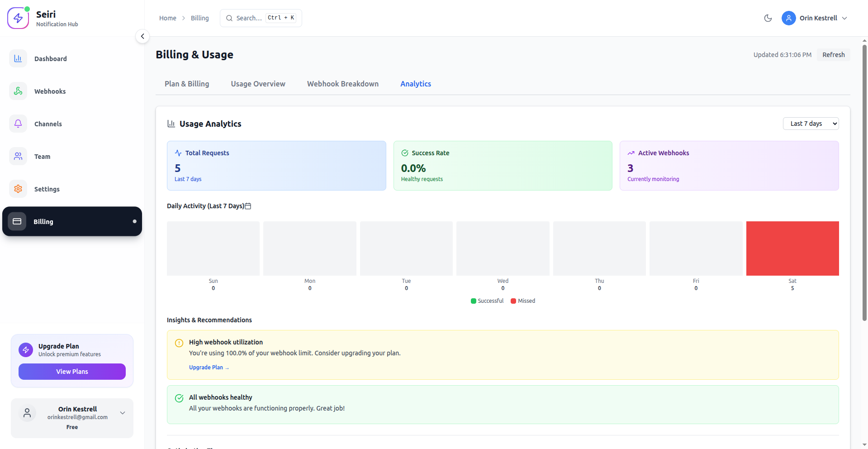The height and width of the screenshot is (449, 868).
Task: Switch to the Webhook Breakdown tab
Action: 342,84
